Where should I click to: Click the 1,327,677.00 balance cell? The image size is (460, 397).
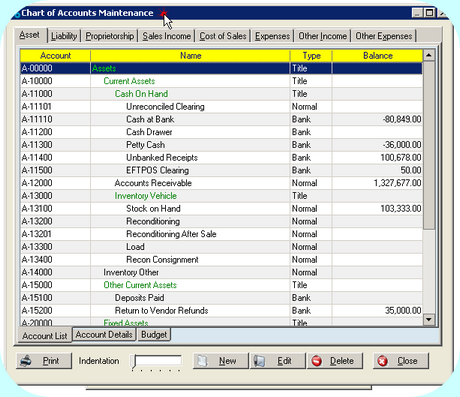(x=397, y=183)
